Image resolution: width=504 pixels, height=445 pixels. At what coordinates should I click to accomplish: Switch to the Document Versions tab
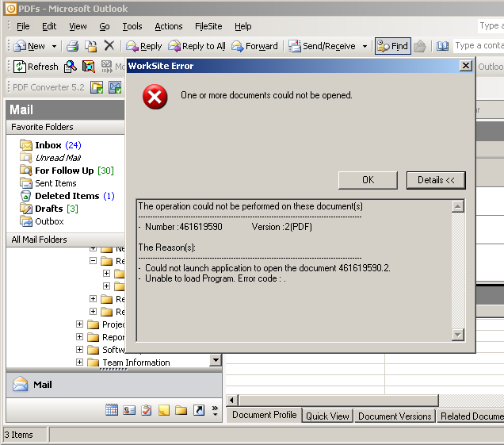(395, 416)
